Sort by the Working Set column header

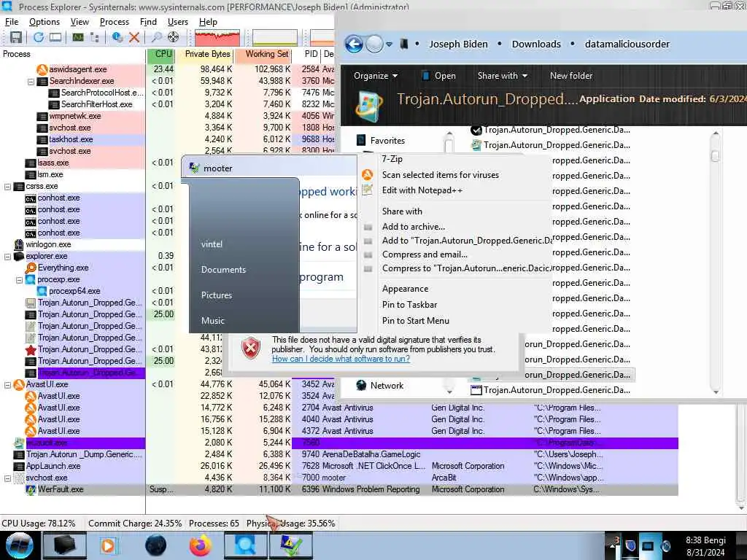[264, 54]
